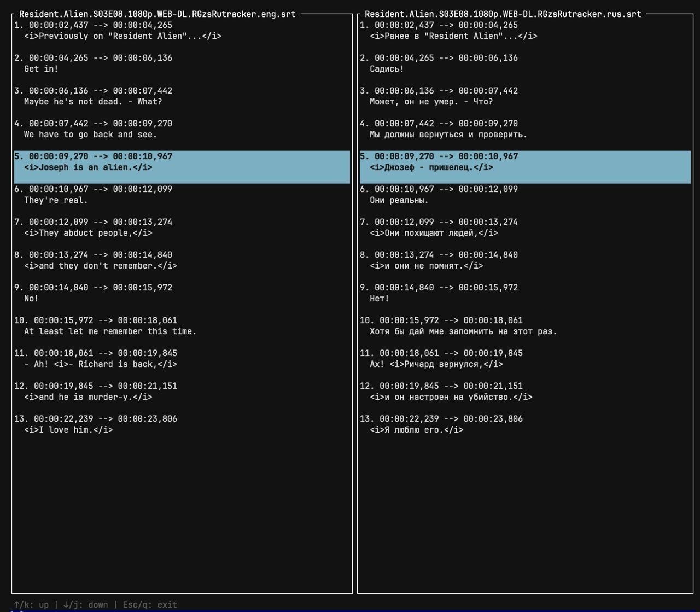The image size is (700, 612).
Task: Select the English "I love him" subtitle
Action: [68, 430]
